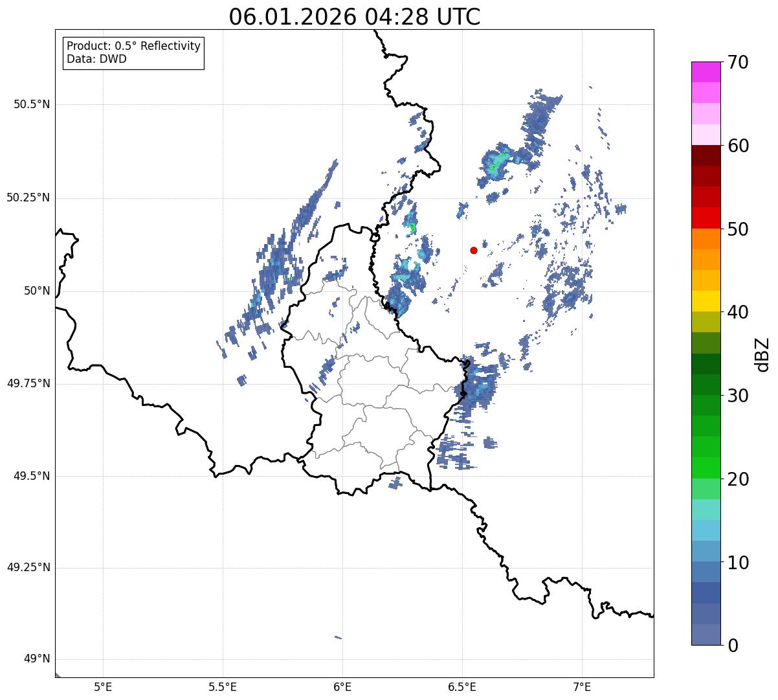Click the "Product: 0.5° Reflectivity" text

click(x=133, y=46)
